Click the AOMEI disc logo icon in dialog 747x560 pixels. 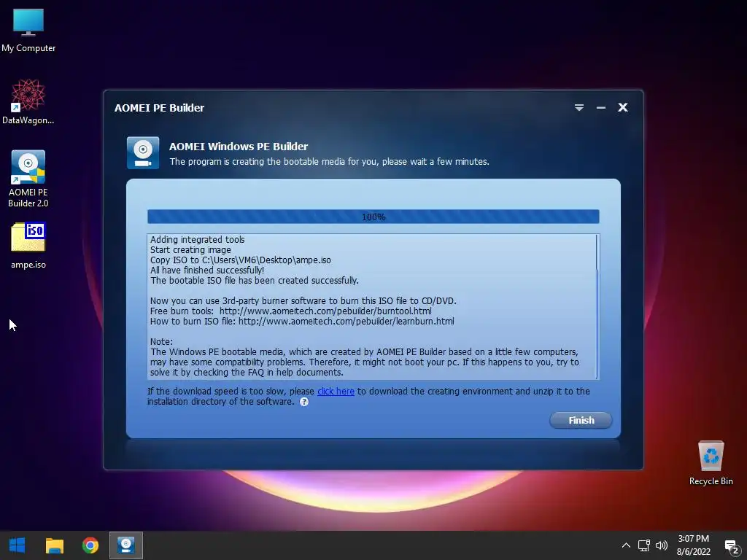click(x=143, y=153)
